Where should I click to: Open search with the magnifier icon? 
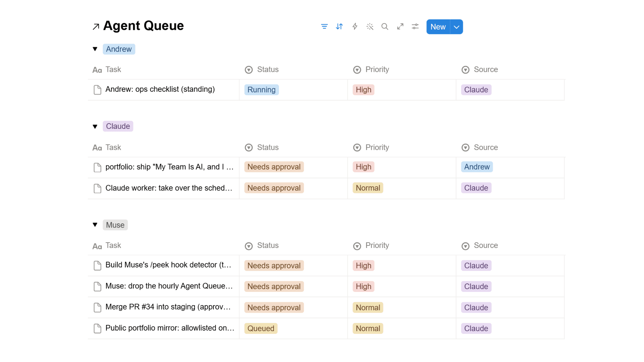(385, 27)
